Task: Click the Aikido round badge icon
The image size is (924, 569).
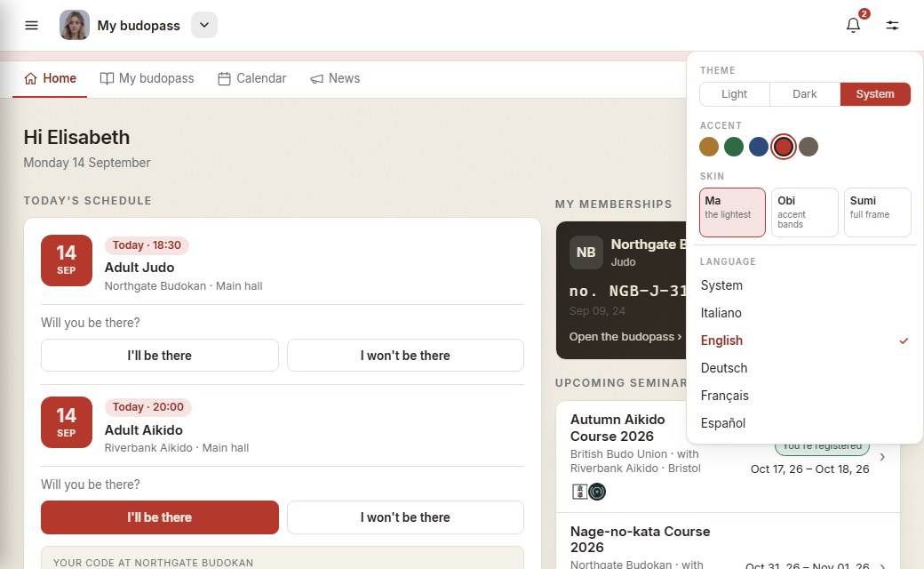Action: [597, 491]
